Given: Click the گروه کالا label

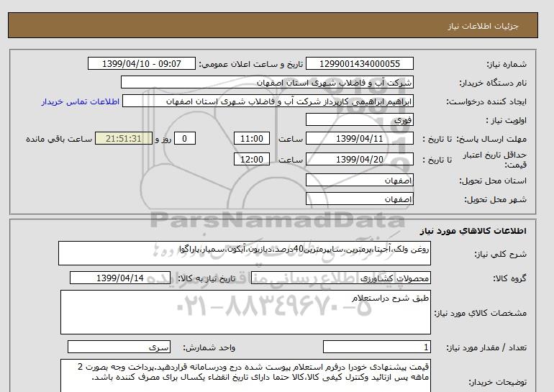Looking at the screenshot, I should (509, 278).
